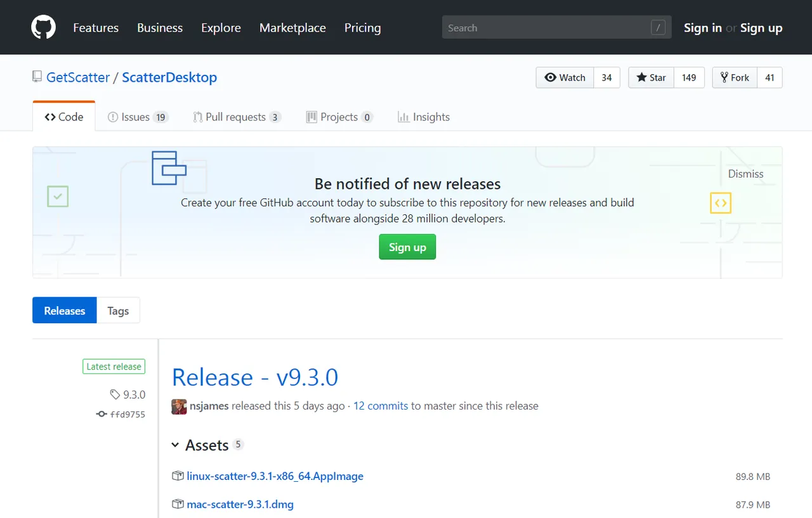Click the package icon for linux-scatter AppImage
The height and width of the screenshot is (518, 812).
pos(178,476)
